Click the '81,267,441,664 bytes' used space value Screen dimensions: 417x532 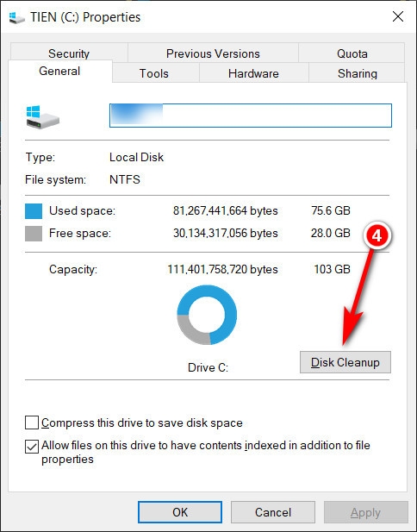coord(226,211)
